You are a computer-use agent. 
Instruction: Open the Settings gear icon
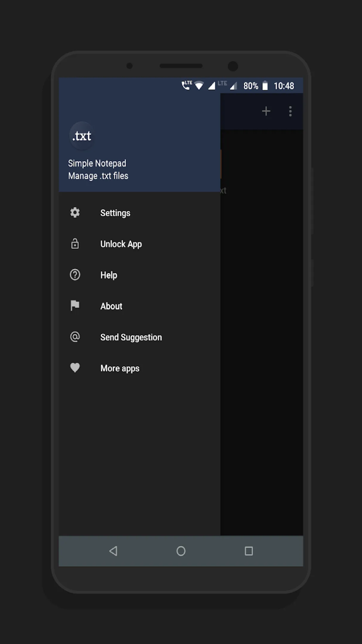[75, 213]
